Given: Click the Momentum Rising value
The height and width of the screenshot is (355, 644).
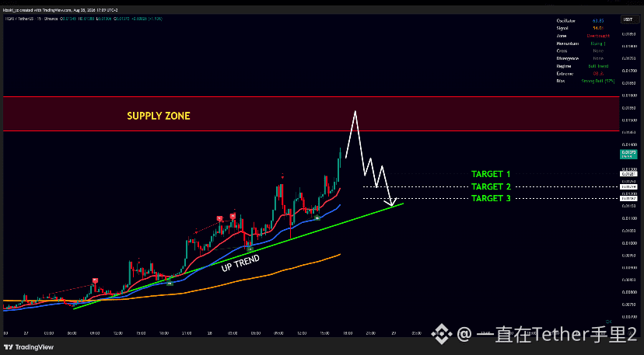Looking at the screenshot, I should pyautogui.click(x=598, y=44).
